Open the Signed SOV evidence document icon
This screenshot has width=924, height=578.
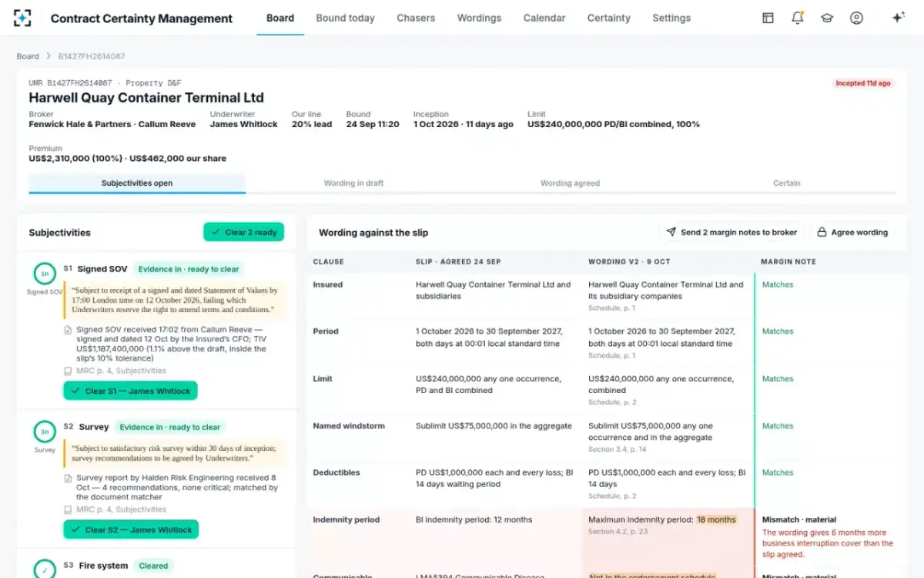[x=68, y=331]
